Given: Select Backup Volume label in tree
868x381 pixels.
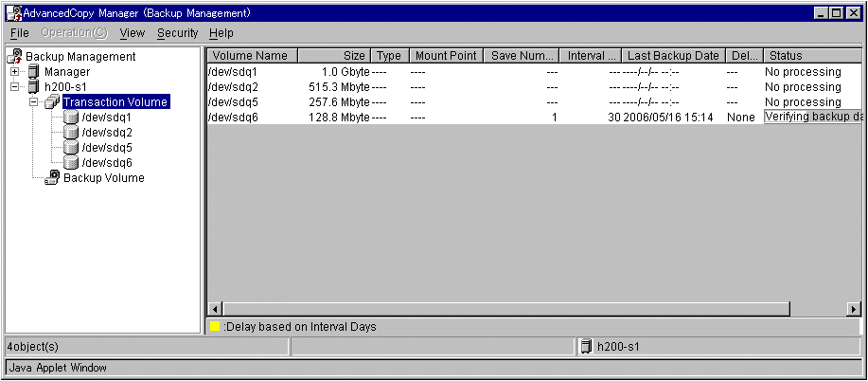Looking at the screenshot, I should 104,177.
